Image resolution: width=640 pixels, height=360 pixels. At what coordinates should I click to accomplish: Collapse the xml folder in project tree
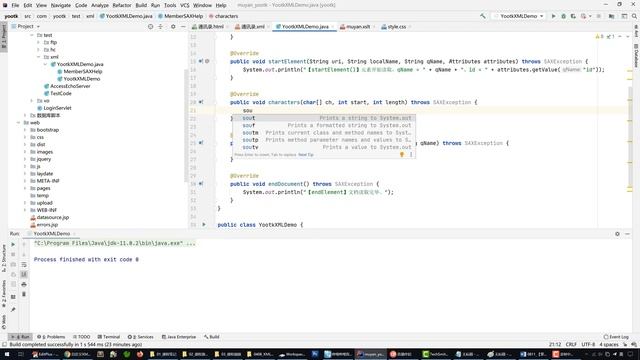point(39,57)
